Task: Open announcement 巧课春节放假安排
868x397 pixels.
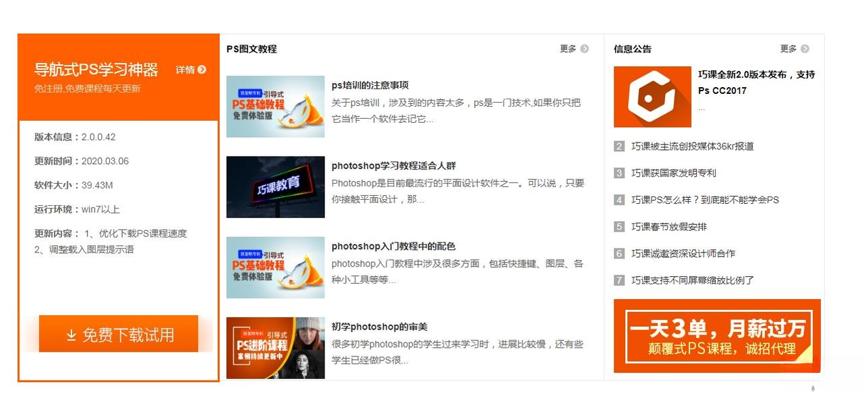Action: (x=669, y=227)
